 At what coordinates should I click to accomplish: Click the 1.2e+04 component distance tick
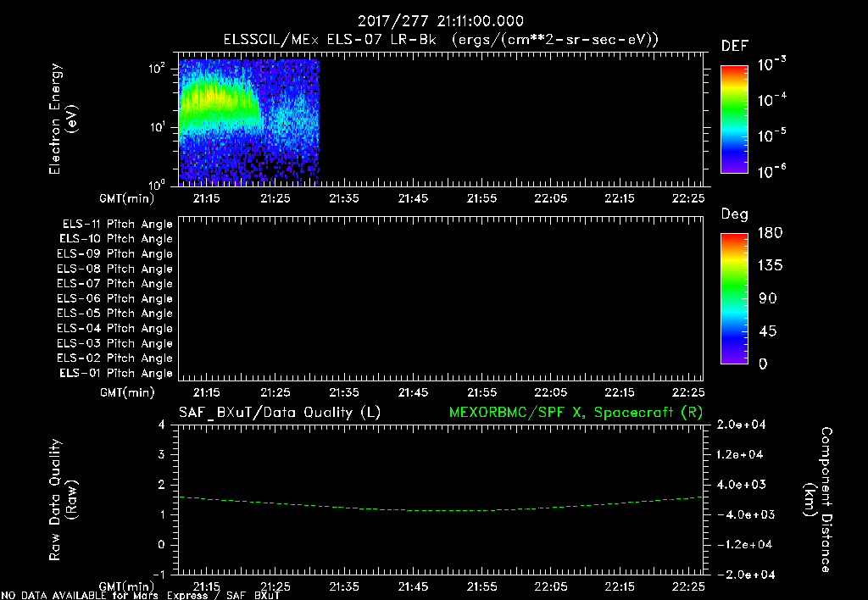pos(740,455)
